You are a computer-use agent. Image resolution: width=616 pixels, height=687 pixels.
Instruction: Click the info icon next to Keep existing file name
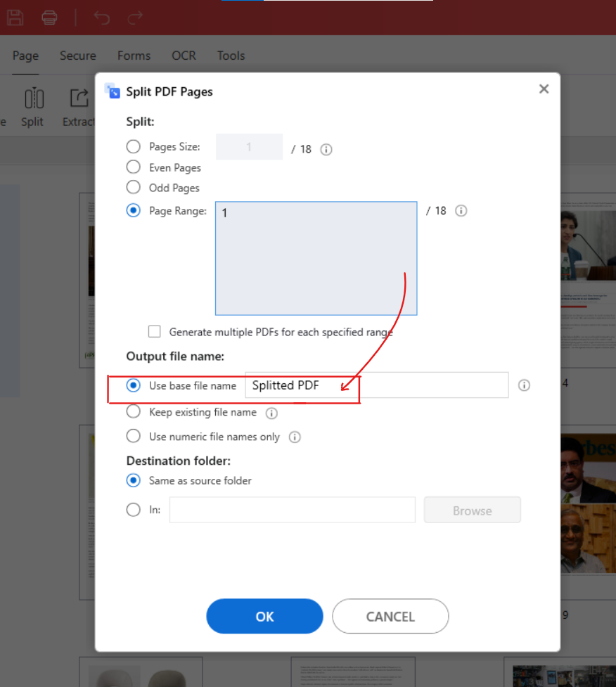(x=271, y=413)
